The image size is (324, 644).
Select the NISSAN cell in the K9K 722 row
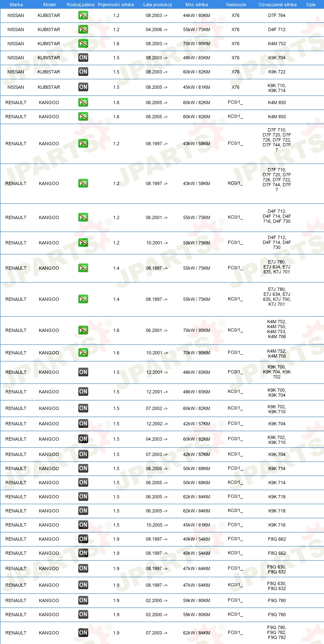16,72
